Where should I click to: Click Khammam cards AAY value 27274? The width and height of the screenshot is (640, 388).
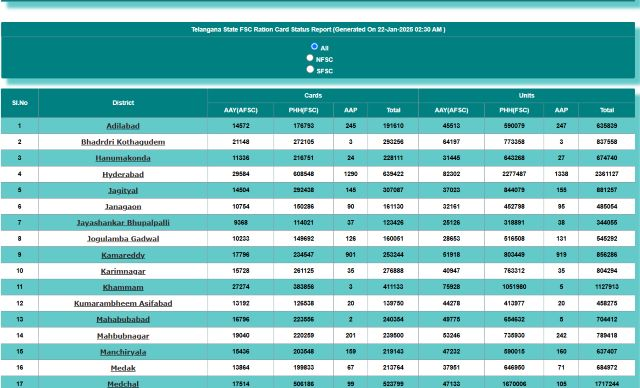(240, 287)
